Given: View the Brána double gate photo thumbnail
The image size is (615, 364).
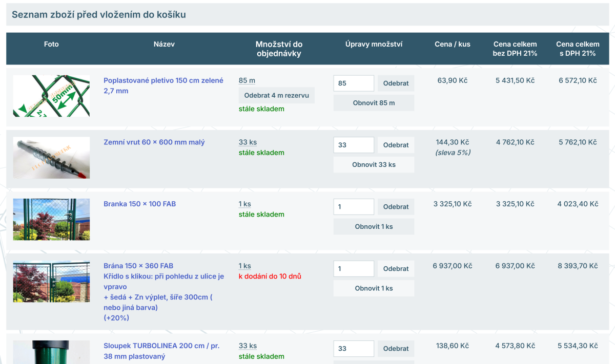Looking at the screenshot, I should point(51,282).
